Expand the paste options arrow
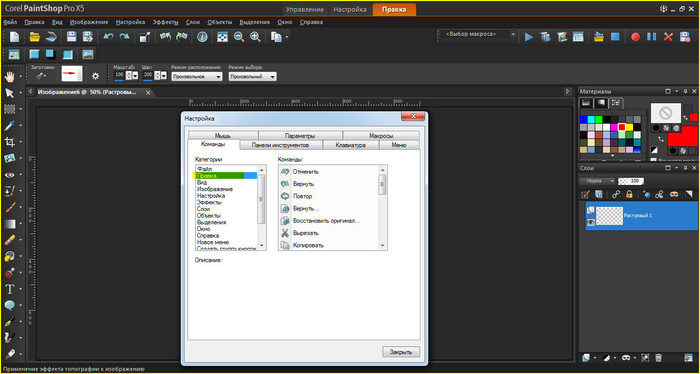The width and height of the screenshot is (700, 374). point(287,37)
